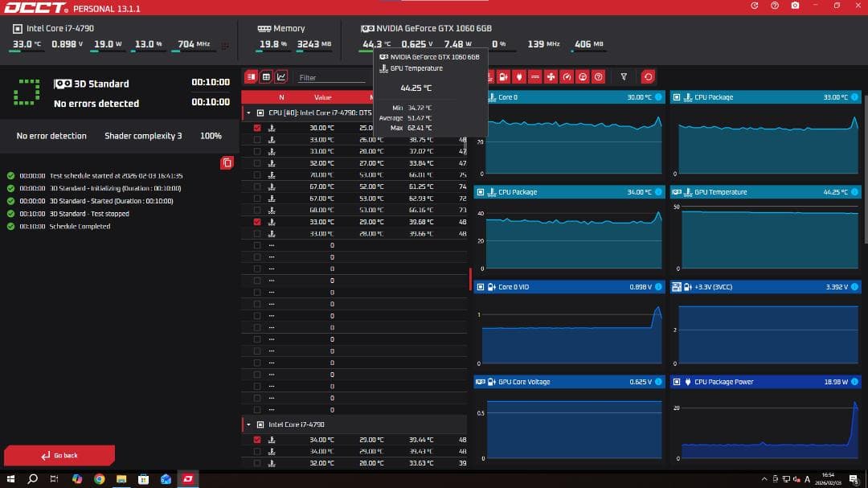
Task: Click the N column header
Action: coord(281,97)
